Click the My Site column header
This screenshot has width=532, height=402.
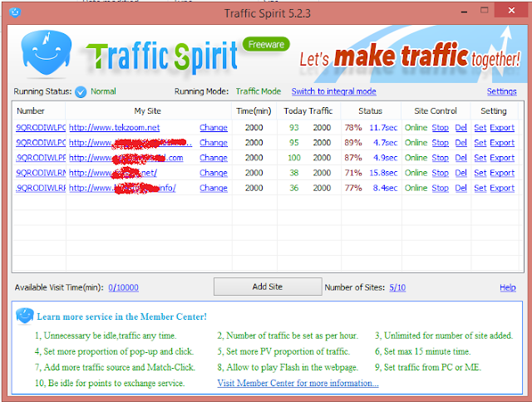click(x=148, y=110)
